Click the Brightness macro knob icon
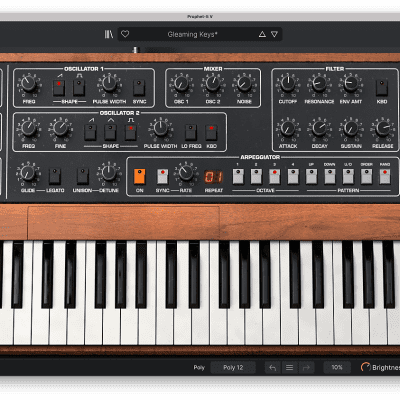The width and height of the screenshot is (400, 400). [x=365, y=368]
